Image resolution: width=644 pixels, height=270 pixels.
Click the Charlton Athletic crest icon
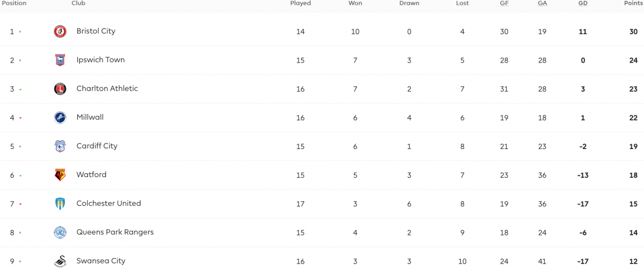[x=61, y=89]
